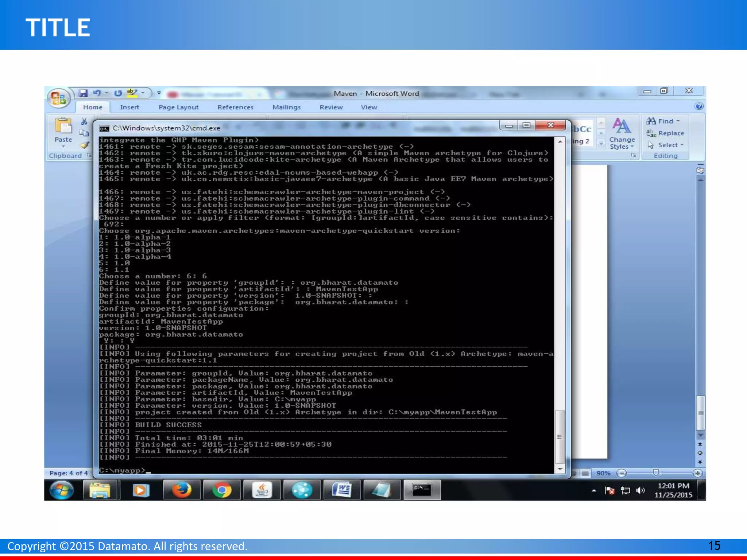This screenshot has width=747, height=560.
Task: Click the Undo arrow icon
Action: point(97,93)
